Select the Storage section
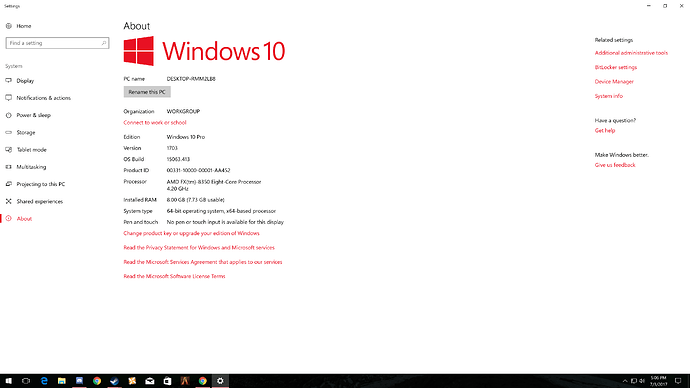The image size is (690, 388). tap(26, 132)
